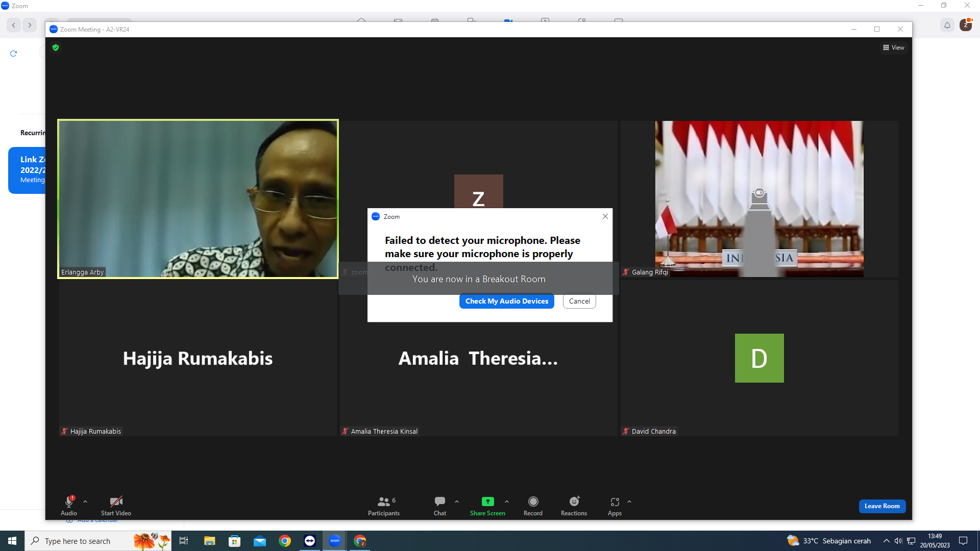Open Microsoft Store from the taskbar
Screen dimensions: 980x551
[x=234, y=541]
